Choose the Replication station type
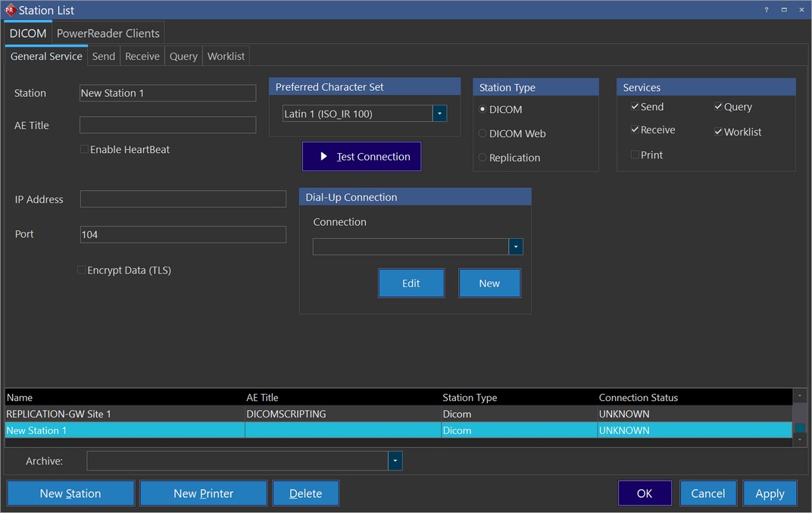The width and height of the screenshot is (812, 513). pyautogui.click(x=483, y=158)
